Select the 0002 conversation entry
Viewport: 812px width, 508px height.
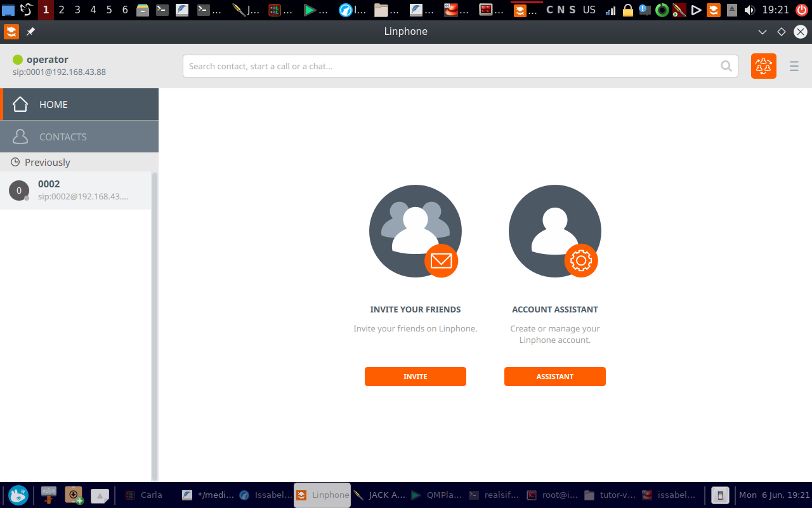tap(75, 190)
